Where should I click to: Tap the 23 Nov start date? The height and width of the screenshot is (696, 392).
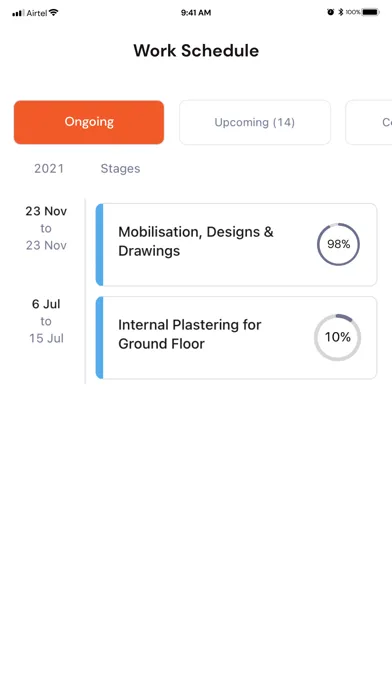coord(46,211)
